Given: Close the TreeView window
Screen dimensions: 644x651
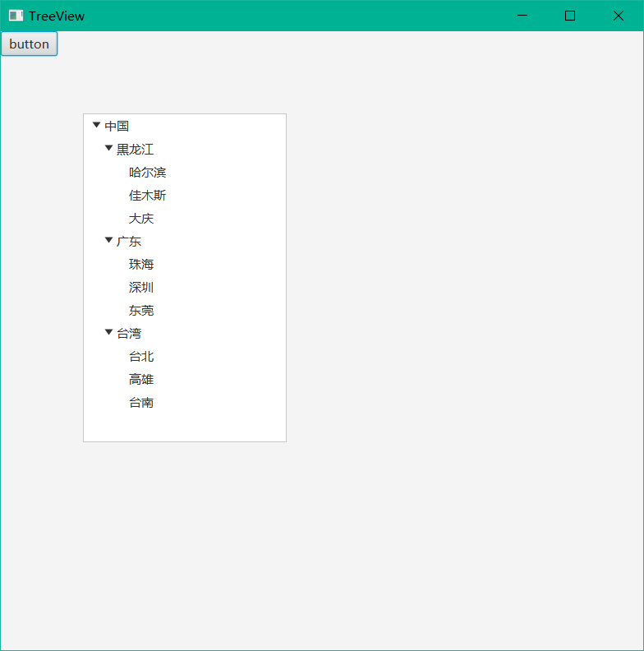Looking at the screenshot, I should click(x=619, y=16).
